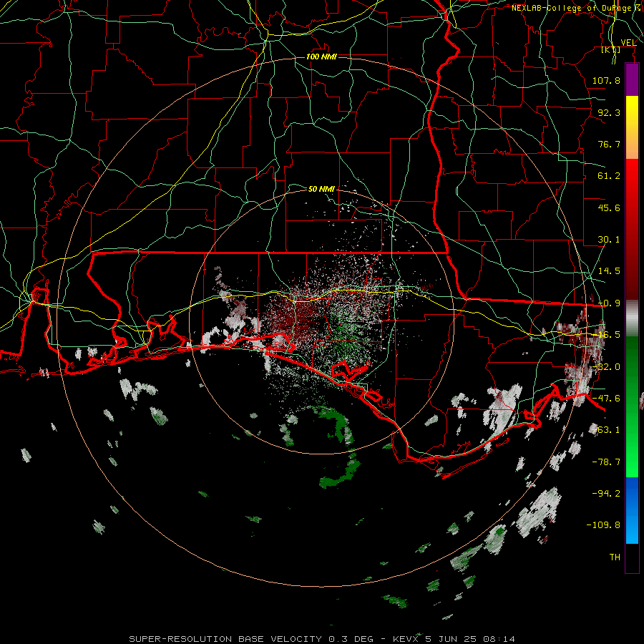Click the 92.3 legend value
The width and height of the screenshot is (644, 644).
tap(609, 112)
